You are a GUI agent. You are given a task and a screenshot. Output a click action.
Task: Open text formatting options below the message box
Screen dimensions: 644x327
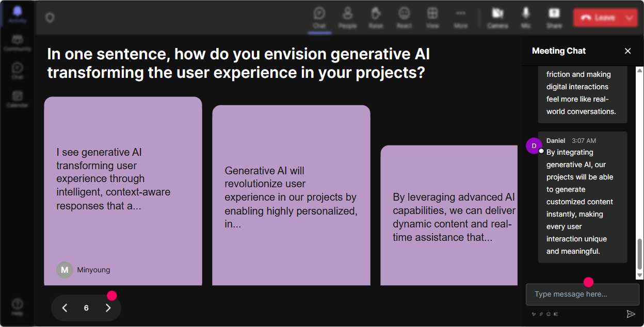click(534, 314)
